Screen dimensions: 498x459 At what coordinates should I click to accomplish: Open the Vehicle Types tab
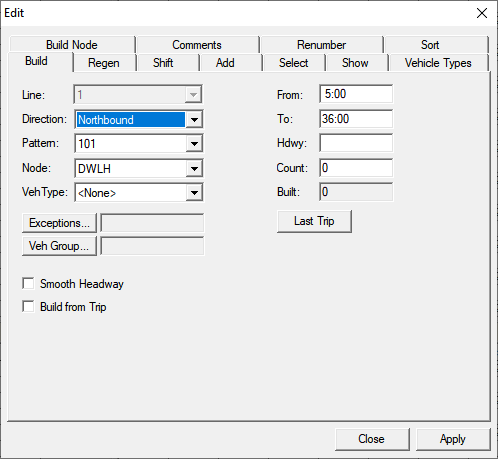click(x=438, y=63)
